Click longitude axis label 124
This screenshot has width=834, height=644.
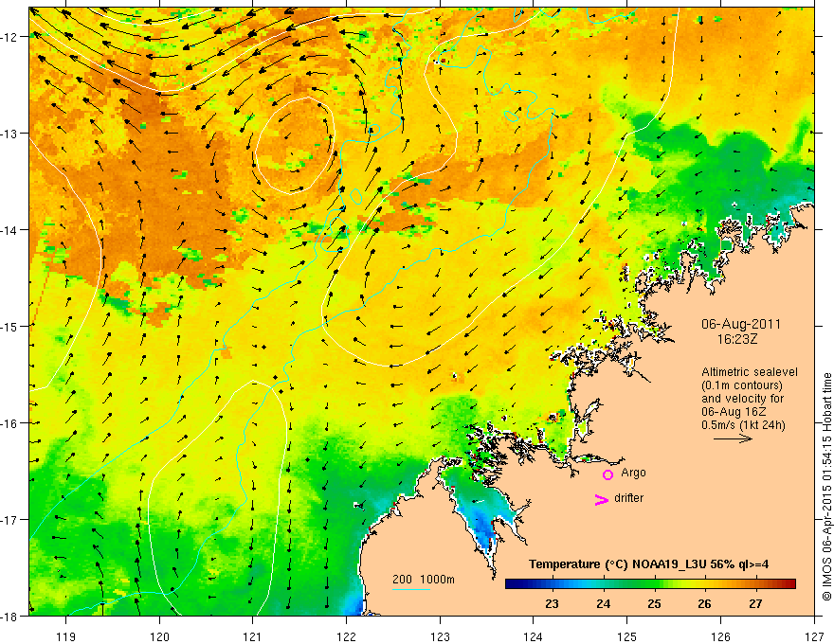[x=534, y=636]
